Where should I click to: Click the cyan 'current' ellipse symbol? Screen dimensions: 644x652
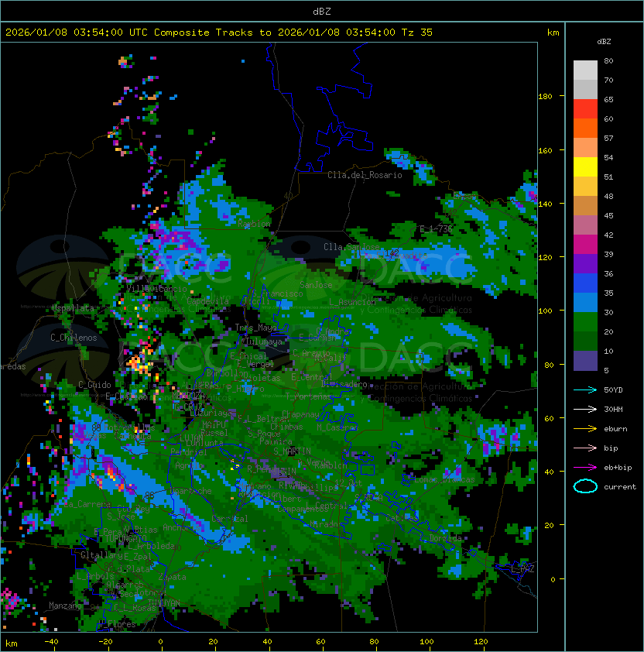(x=585, y=486)
